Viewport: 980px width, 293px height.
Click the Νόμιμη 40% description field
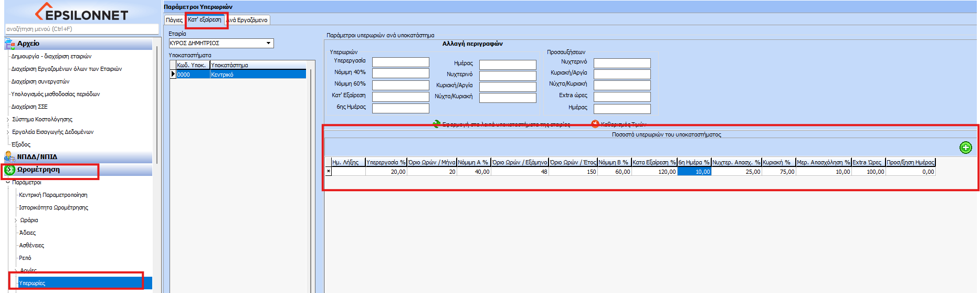click(401, 74)
